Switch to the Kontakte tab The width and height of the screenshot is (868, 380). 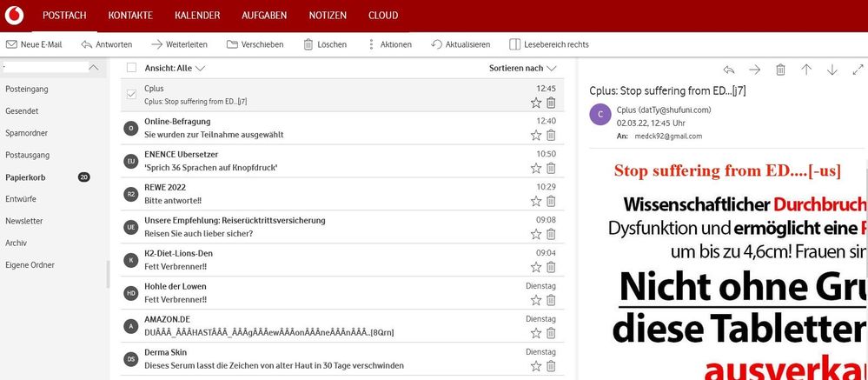[x=130, y=16]
